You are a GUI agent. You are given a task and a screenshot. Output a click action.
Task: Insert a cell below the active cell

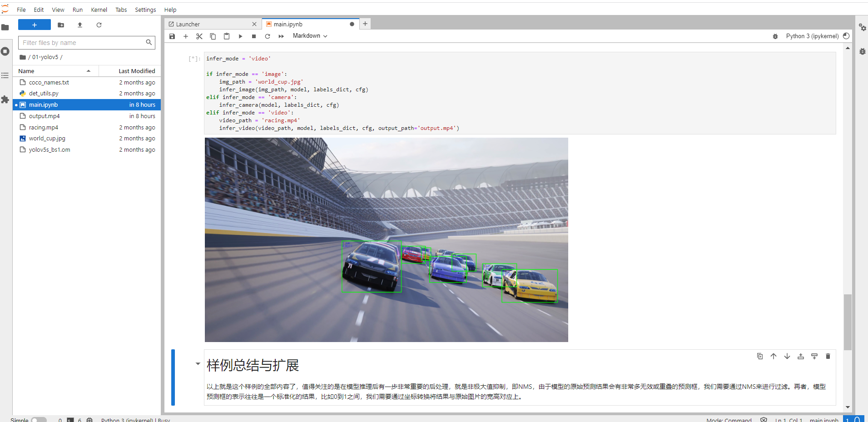click(814, 357)
